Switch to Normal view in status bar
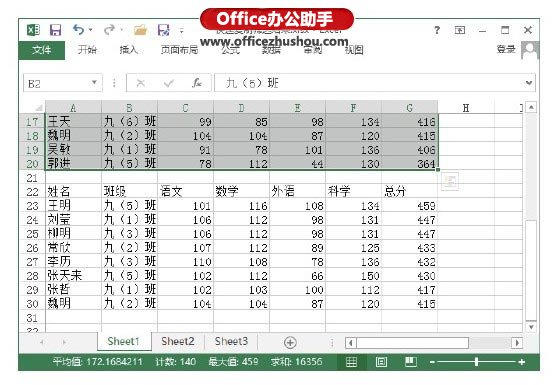 click(x=351, y=362)
